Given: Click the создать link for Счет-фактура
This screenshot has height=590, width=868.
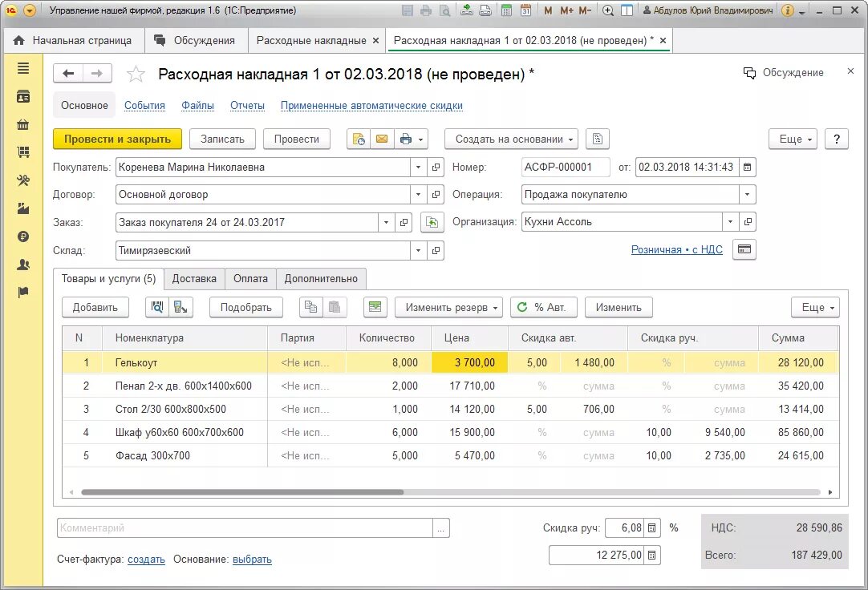Looking at the screenshot, I should pos(146,560).
